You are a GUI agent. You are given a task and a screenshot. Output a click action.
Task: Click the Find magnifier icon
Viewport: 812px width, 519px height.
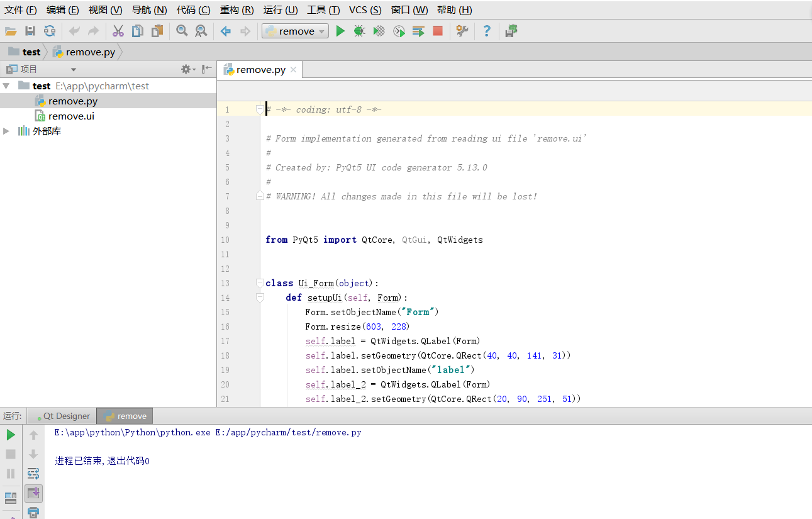point(182,31)
